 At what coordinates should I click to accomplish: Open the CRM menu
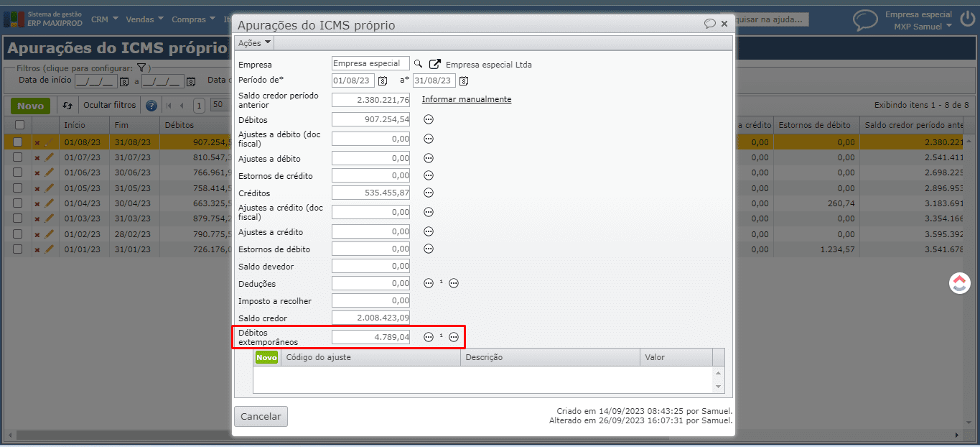coord(104,19)
